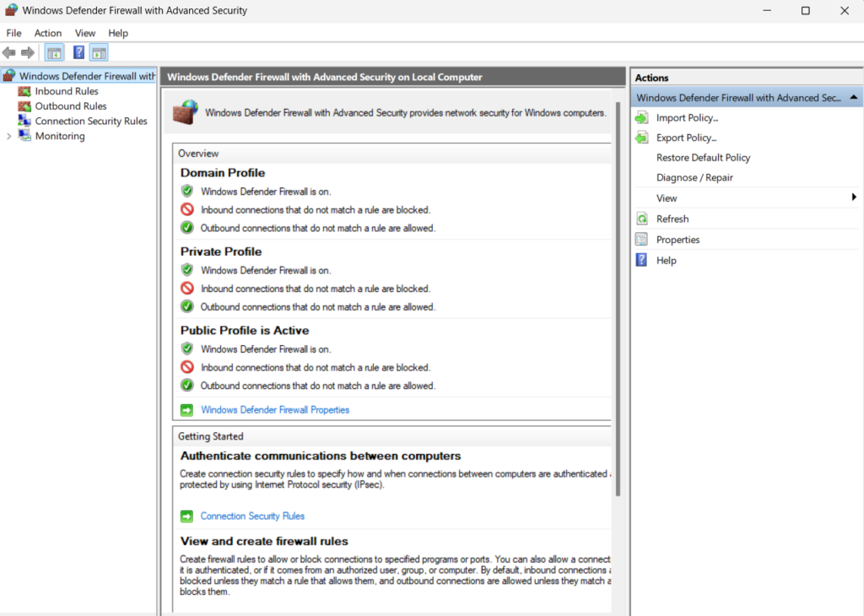The image size is (864, 616).
Task: Click the Properties icon in Actions pane
Action: tap(642, 240)
